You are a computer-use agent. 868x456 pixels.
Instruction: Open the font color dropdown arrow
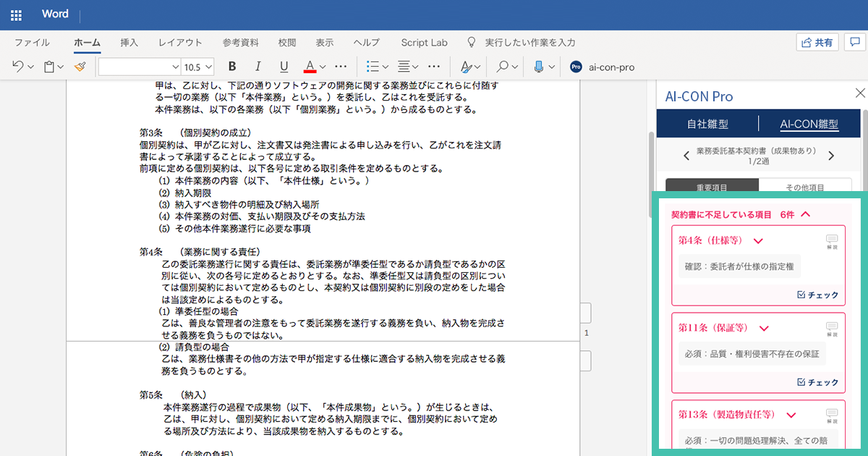click(x=323, y=67)
